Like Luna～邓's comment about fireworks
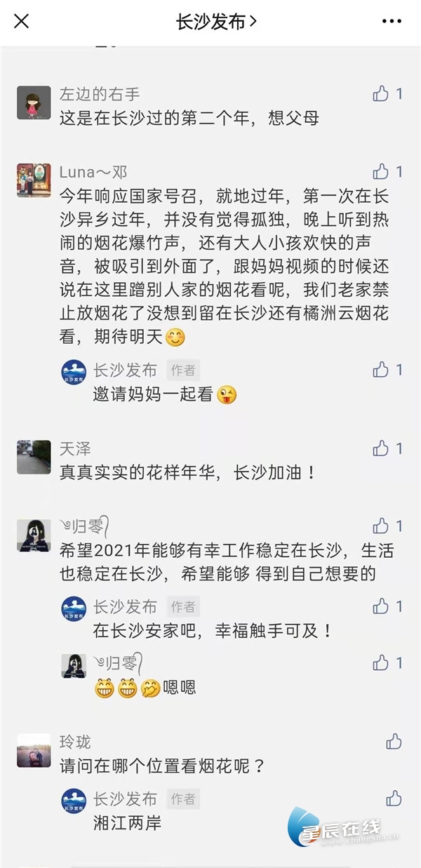This screenshot has height=868, width=421. click(x=381, y=172)
